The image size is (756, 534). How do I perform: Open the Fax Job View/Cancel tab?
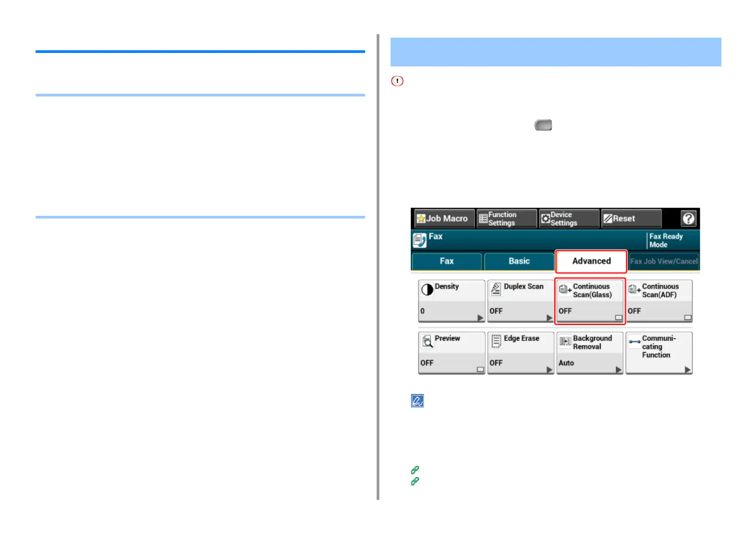point(664,261)
